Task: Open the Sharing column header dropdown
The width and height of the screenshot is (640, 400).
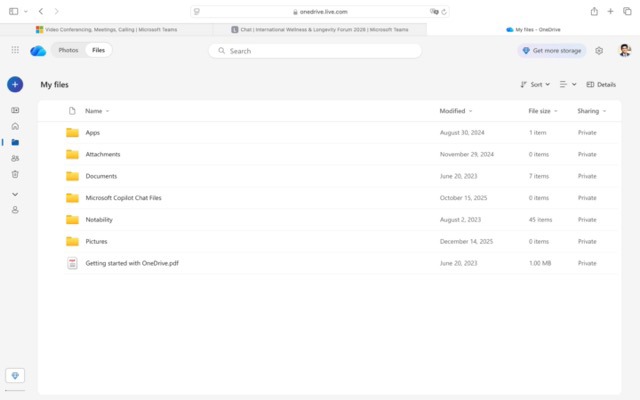Action: 592,111
